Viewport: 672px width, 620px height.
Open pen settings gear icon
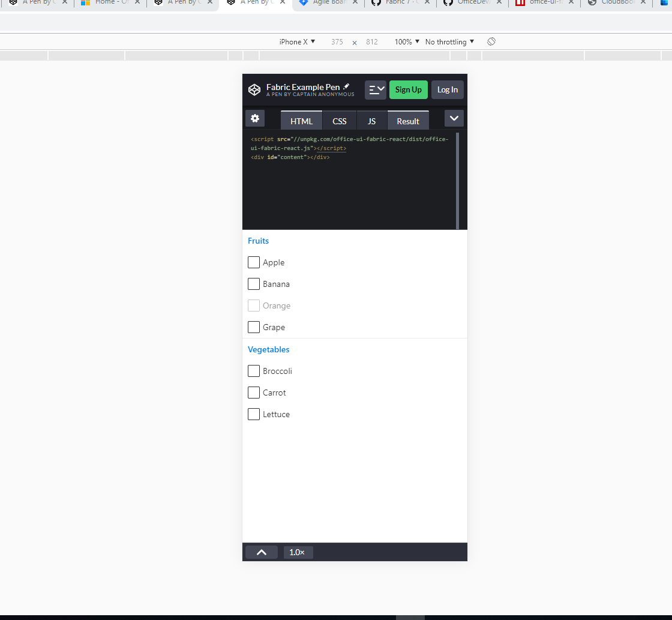point(255,118)
